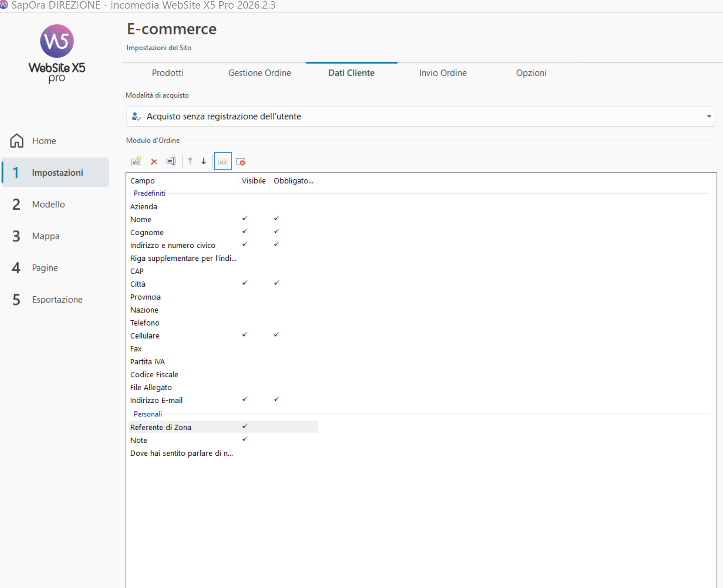Select the Fax field row

[x=223, y=348]
